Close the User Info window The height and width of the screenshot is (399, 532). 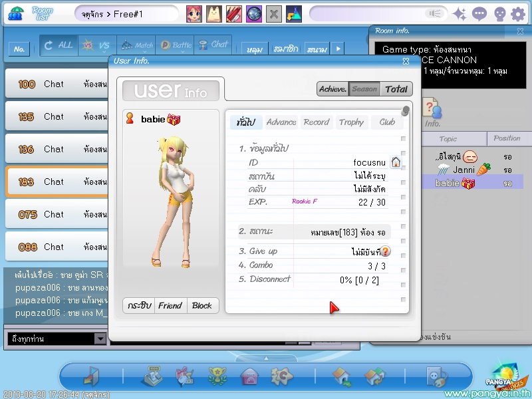406,61
